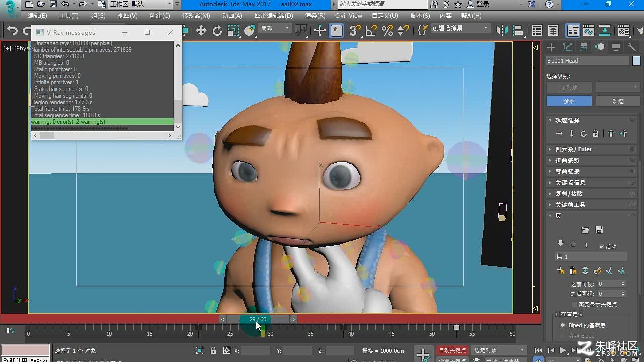This screenshot has height=362, width=644.
Task: Click the Align tool icon
Action: 518,31
